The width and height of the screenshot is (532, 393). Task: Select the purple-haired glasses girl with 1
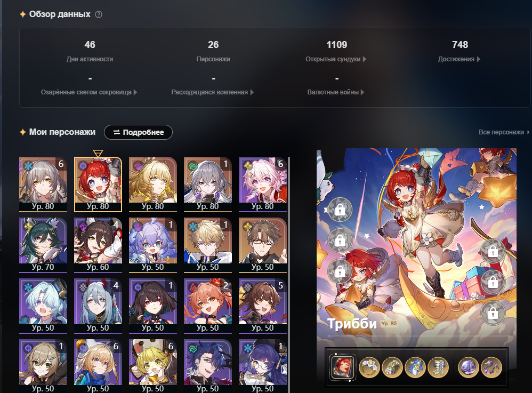(263, 366)
